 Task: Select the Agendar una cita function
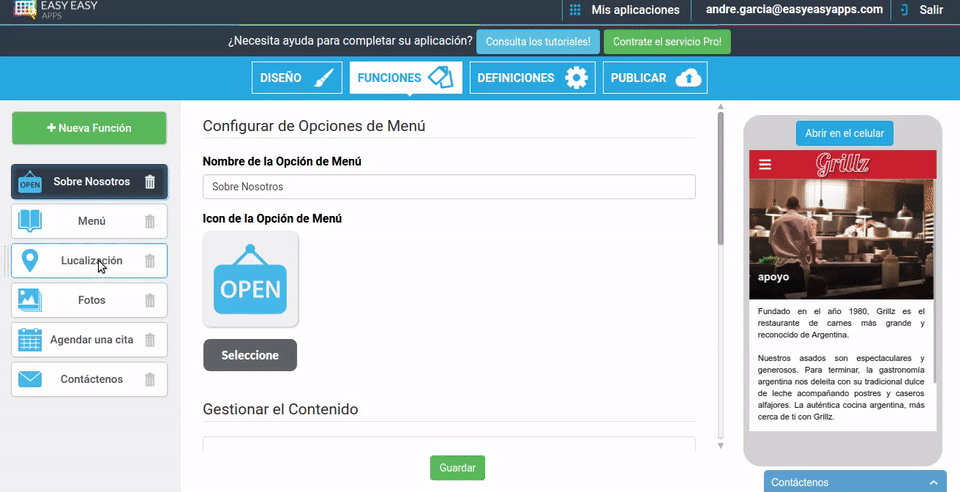coord(89,340)
